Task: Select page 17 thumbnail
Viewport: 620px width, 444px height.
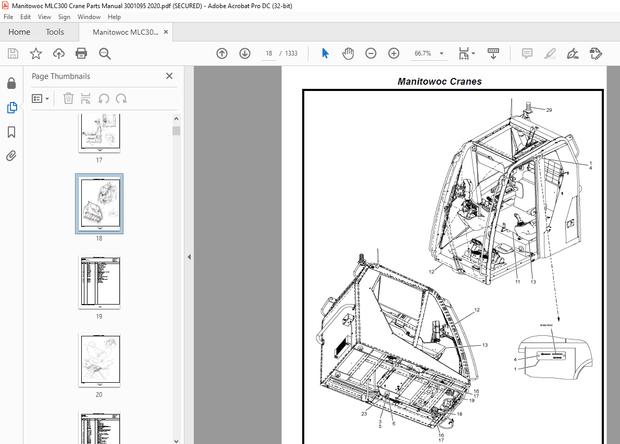Action: (99, 132)
